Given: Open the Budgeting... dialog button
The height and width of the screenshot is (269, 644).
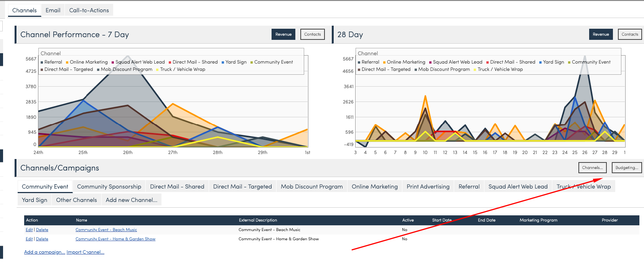Looking at the screenshot, I should coord(626,168).
